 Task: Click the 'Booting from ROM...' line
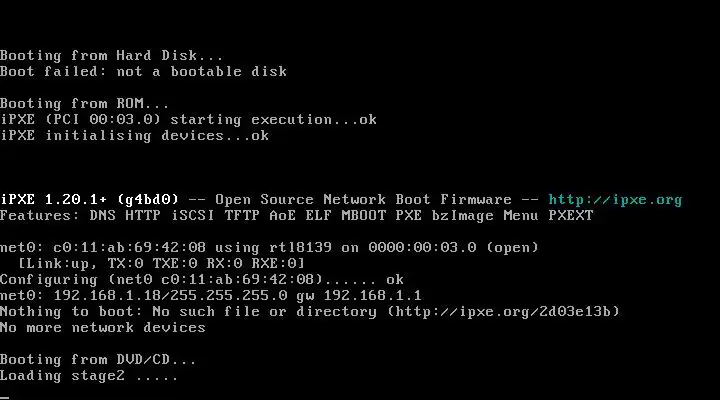(84, 103)
